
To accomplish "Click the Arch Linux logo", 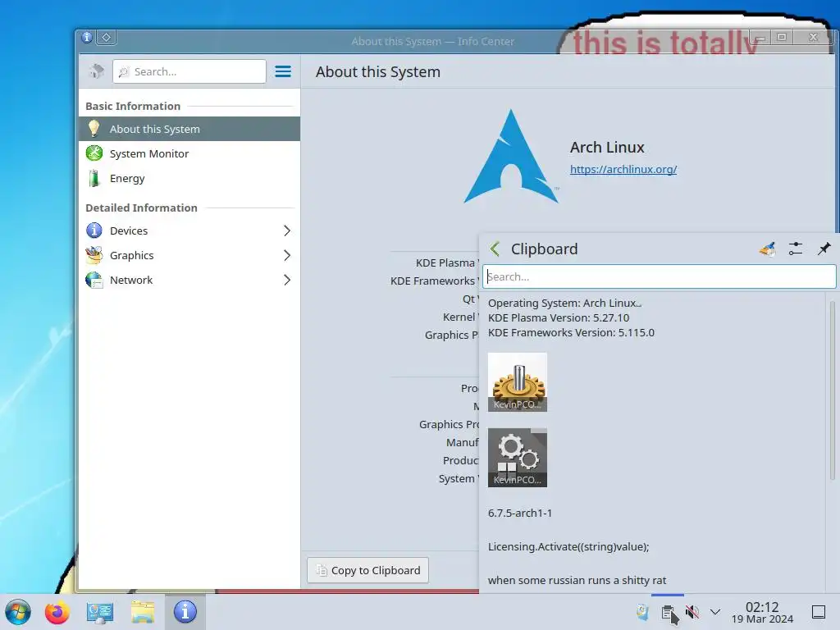I will (511, 157).
